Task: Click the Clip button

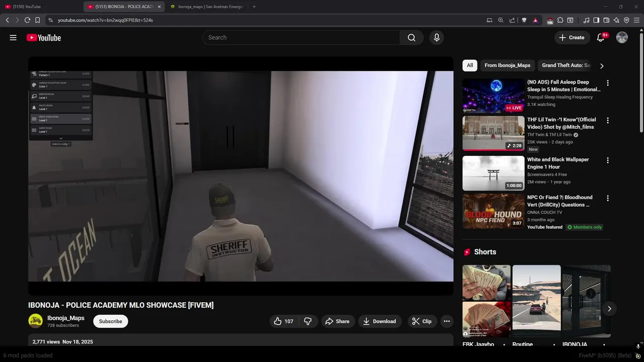Action: tap(422, 321)
